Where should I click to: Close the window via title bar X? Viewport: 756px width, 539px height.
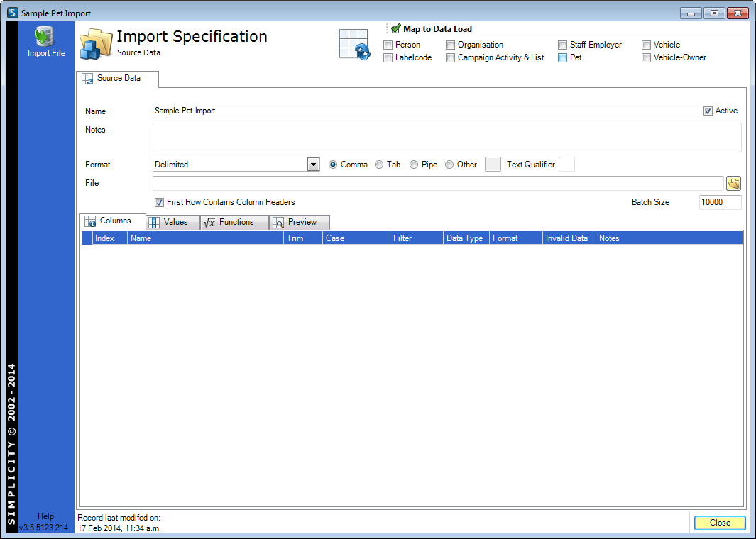tap(738, 13)
